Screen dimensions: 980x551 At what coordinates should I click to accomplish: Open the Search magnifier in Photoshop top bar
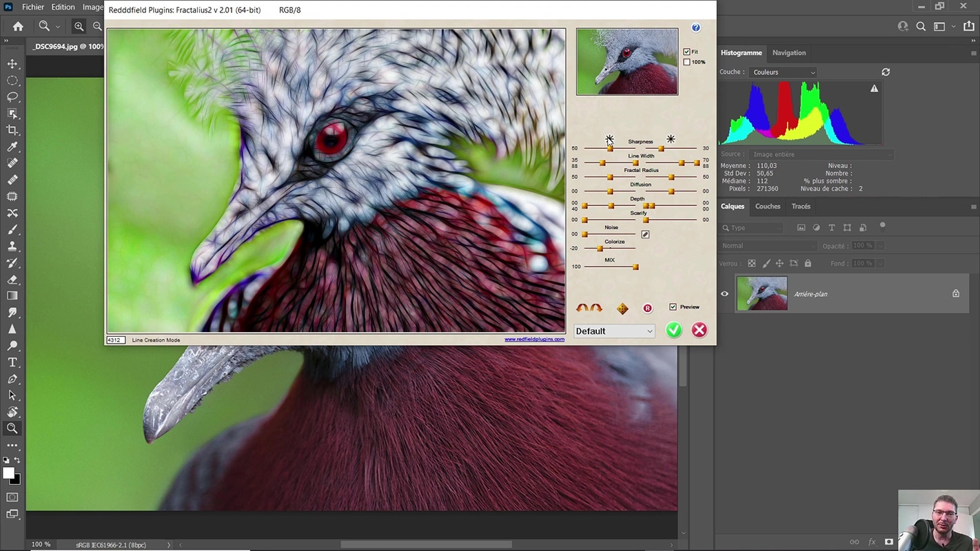point(921,26)
